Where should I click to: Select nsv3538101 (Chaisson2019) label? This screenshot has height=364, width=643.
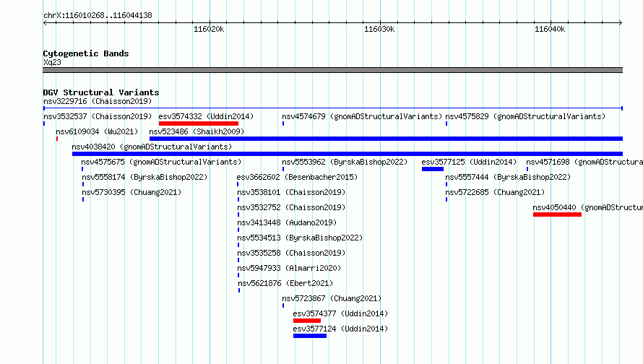tap(292, 192)
